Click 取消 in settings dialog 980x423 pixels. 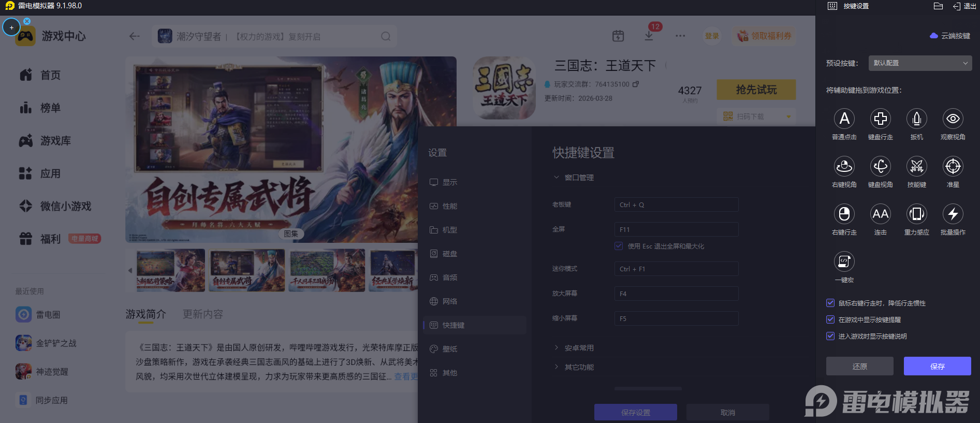tap(728, 412)
